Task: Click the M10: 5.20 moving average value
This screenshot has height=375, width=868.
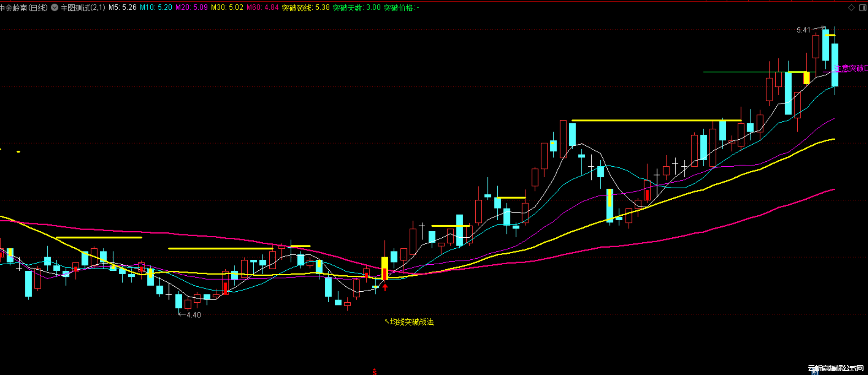Action: coord(156,7)
